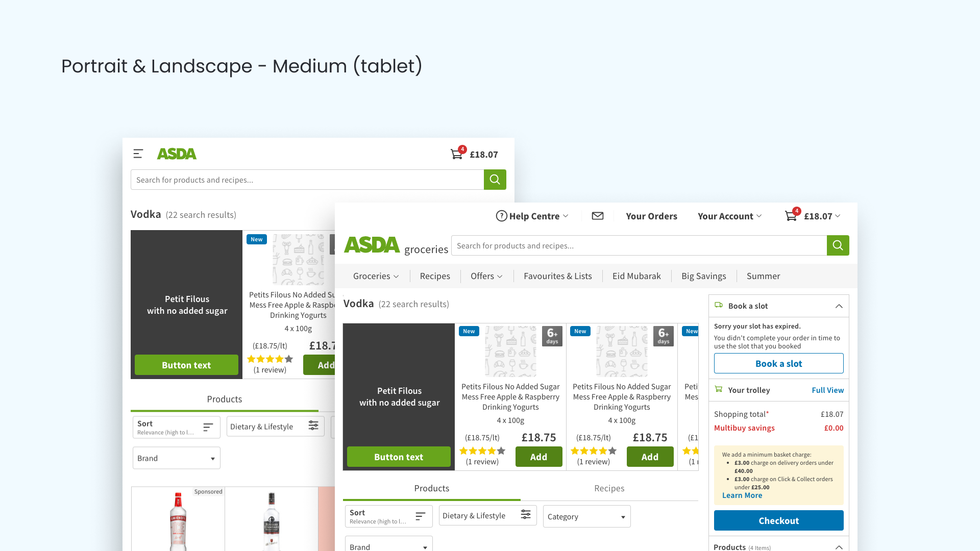
Task: Click star rating in portrait product card
Action: pos(270,359)
